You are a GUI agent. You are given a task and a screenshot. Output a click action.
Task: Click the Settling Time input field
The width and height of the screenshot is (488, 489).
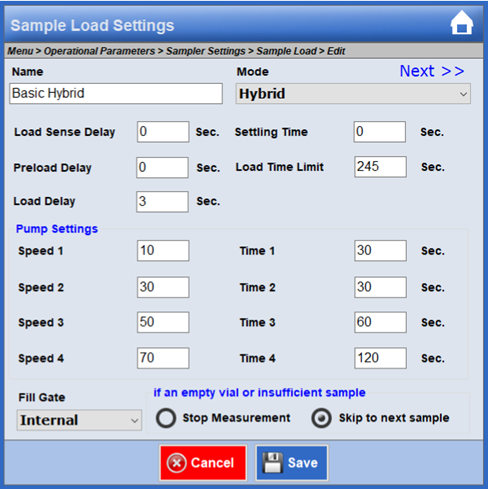point(380,132)
